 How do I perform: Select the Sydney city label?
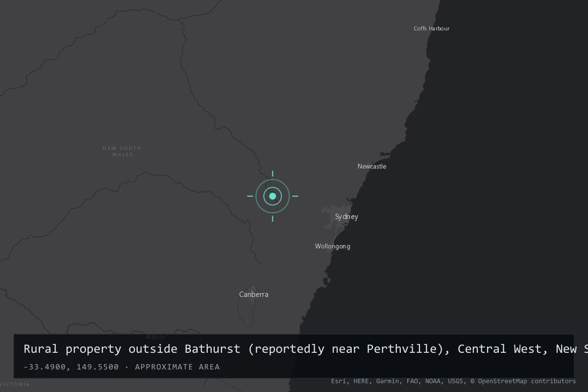pyautogui.click(x=346, y=217)
